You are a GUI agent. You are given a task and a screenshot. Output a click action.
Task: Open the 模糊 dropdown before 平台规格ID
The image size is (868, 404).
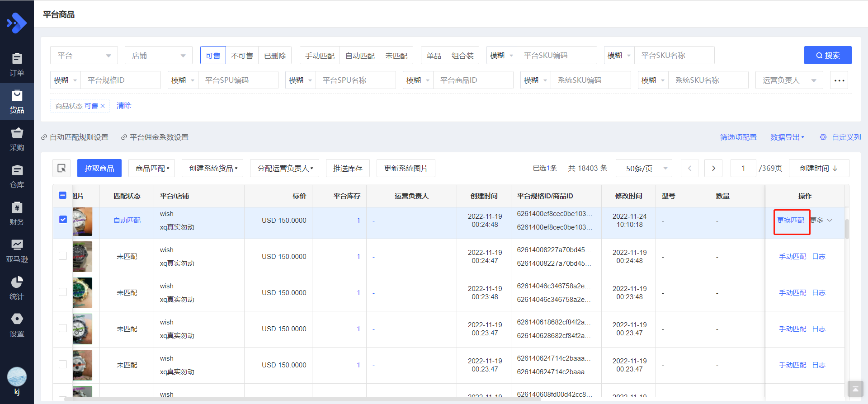pyautogui.click(x=66, y=80)
